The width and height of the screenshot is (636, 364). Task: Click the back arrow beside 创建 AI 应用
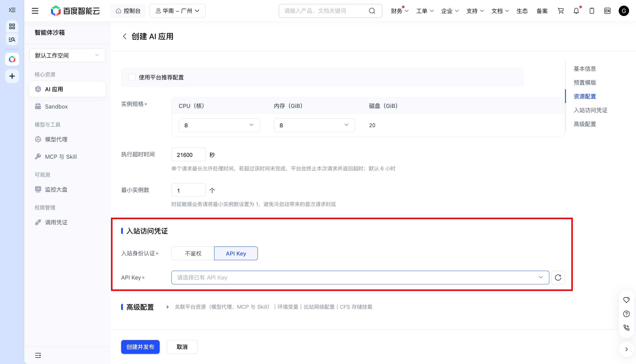125,37
